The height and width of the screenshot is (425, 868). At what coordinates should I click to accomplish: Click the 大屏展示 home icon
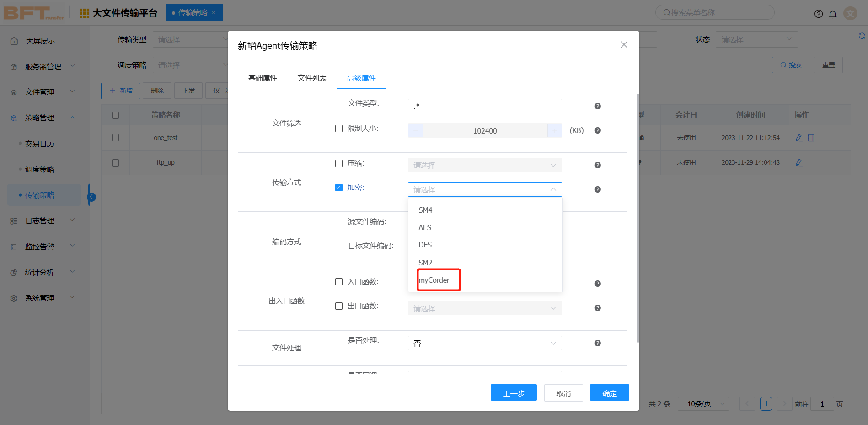(14, 41)
